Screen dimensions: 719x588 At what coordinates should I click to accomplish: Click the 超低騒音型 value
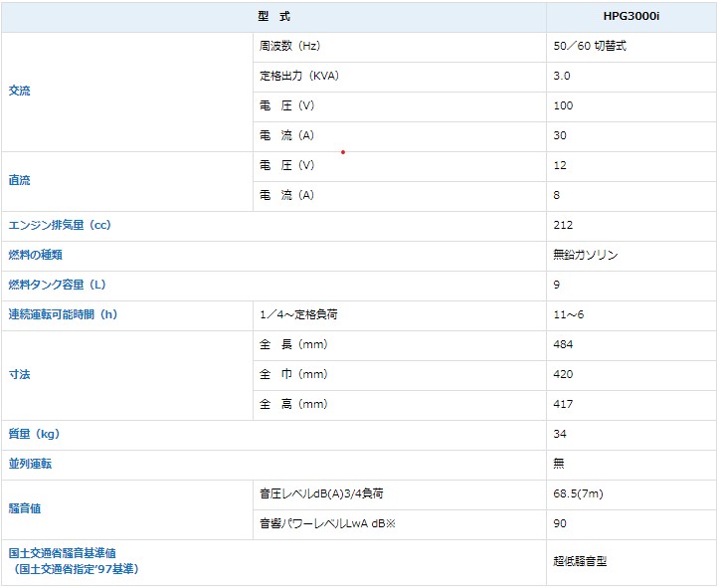[580, 561]
